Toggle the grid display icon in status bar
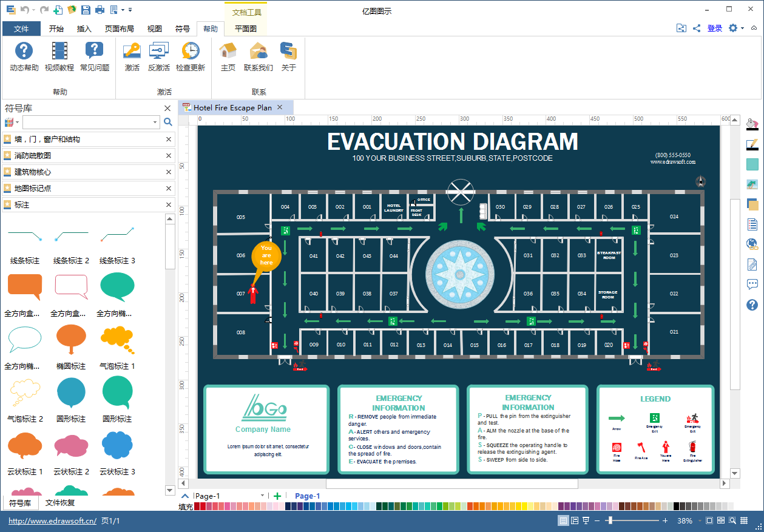This screenshot has height=532, width=764. (x=743, y=520)
